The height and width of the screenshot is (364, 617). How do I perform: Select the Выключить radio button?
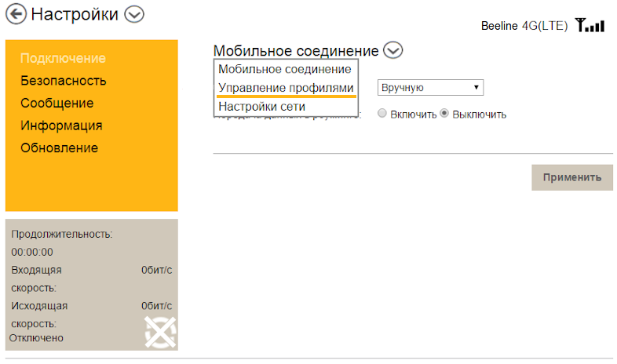[x=444, y=114]
